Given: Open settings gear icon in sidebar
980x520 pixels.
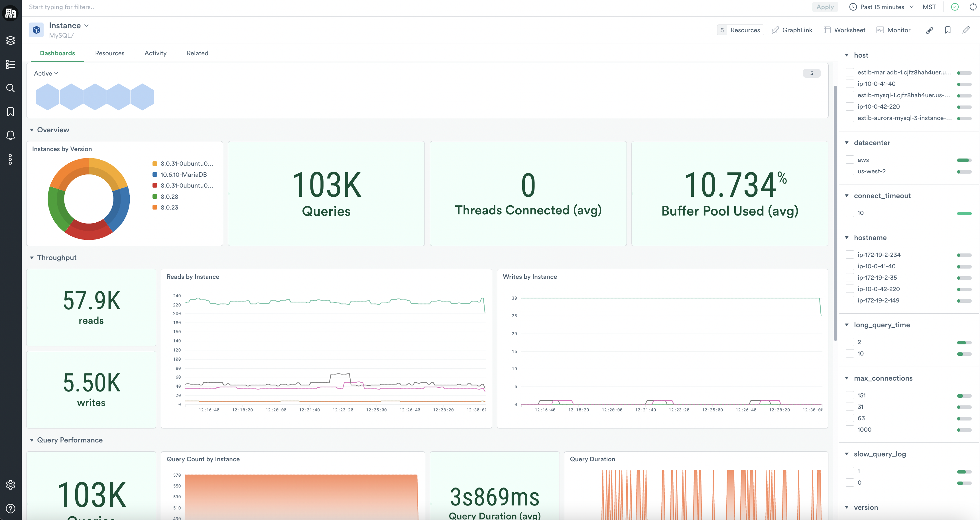Looking at the screenshot, I should [10, 485].
